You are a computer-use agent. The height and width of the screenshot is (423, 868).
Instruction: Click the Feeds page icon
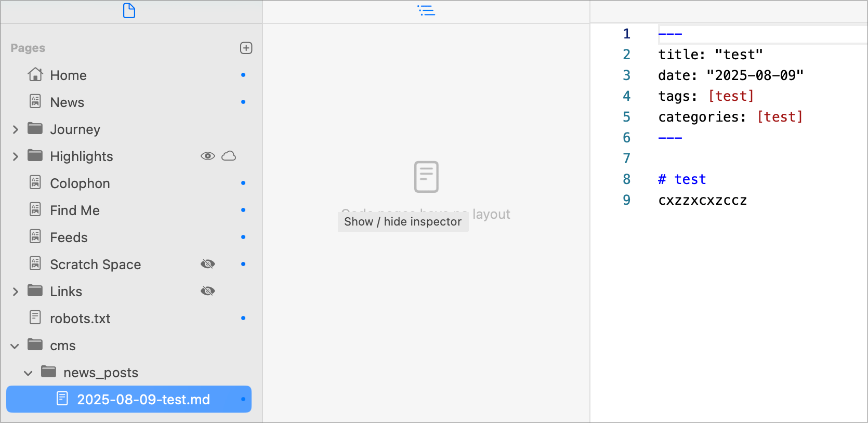(35, 237)
